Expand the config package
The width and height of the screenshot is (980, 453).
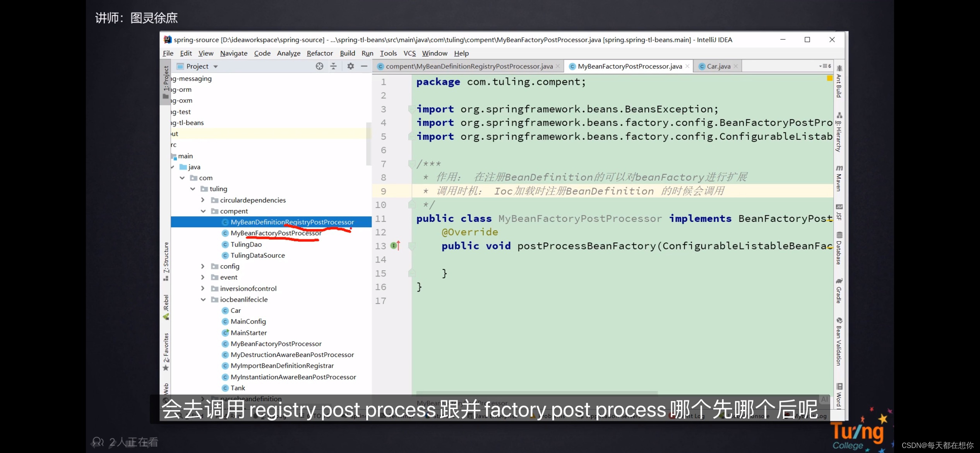(203, 266)
